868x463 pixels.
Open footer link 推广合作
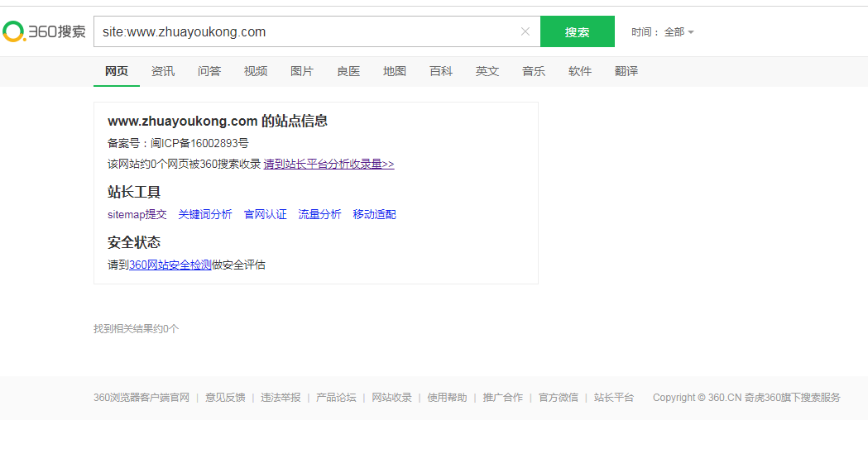pyautogui.click(x=502, y=398)
